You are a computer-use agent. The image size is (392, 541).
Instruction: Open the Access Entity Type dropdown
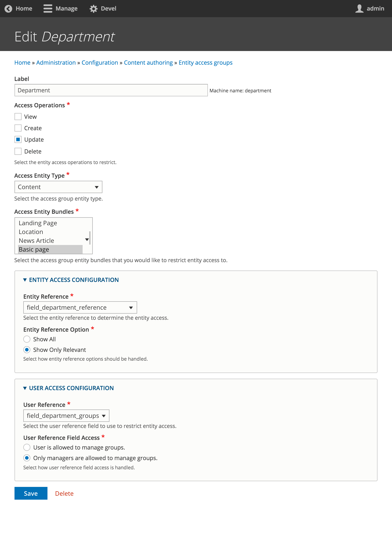click(58, 187)
